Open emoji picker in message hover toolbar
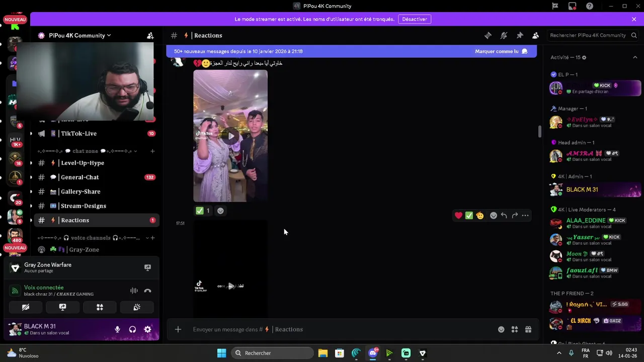This screenshot has height=362, width=644. coord(494,215)
